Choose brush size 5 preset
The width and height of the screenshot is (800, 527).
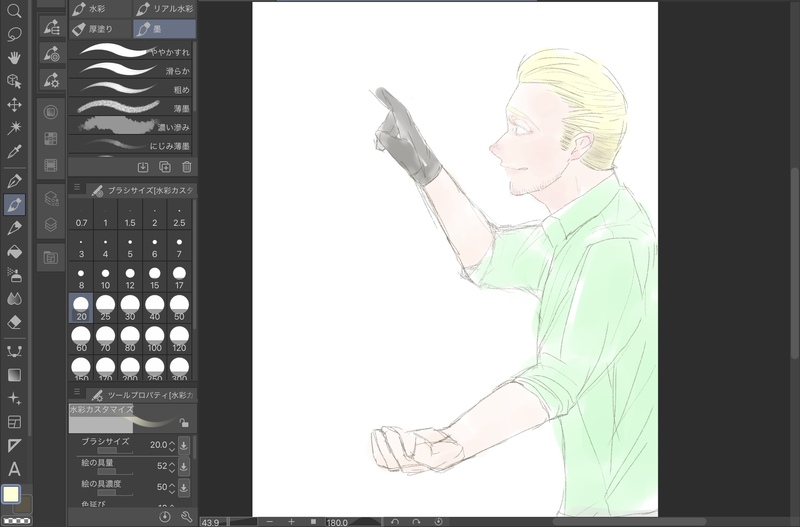pyautogui.click(x=130, y=246)
